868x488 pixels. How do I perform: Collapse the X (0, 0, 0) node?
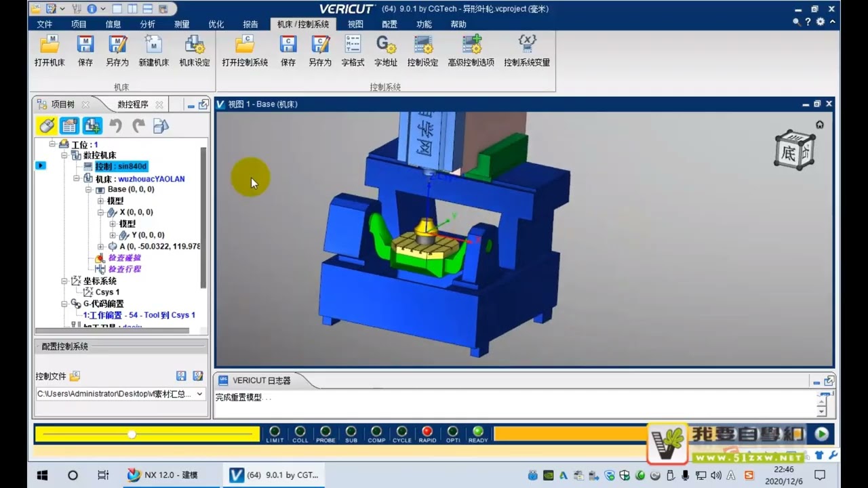[100, 212]
